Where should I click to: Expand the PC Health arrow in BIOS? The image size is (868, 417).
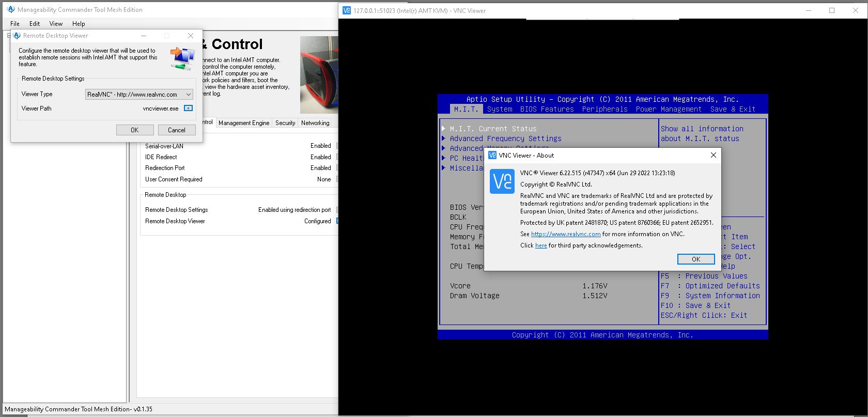[x=444, y=158]
